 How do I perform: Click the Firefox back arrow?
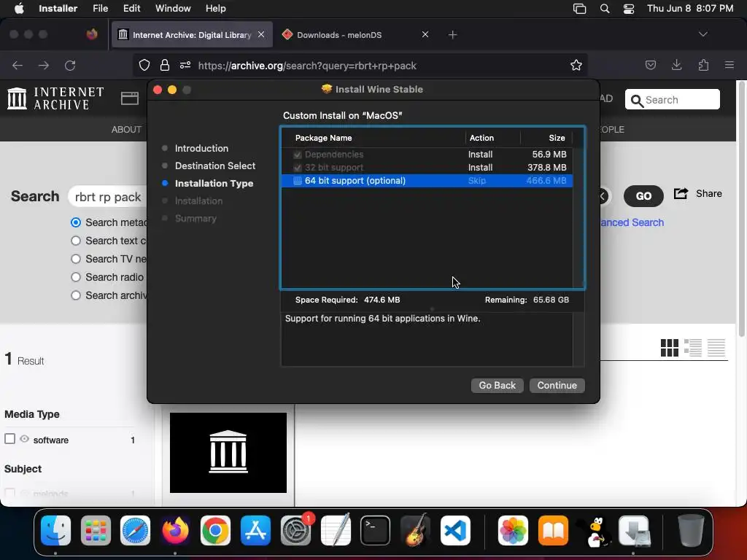[x=18, y=65]
